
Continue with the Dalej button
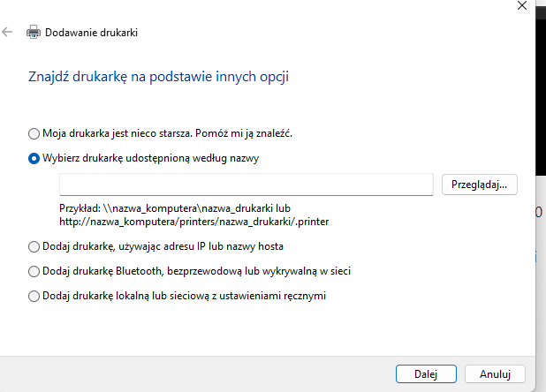pos(426,374)
